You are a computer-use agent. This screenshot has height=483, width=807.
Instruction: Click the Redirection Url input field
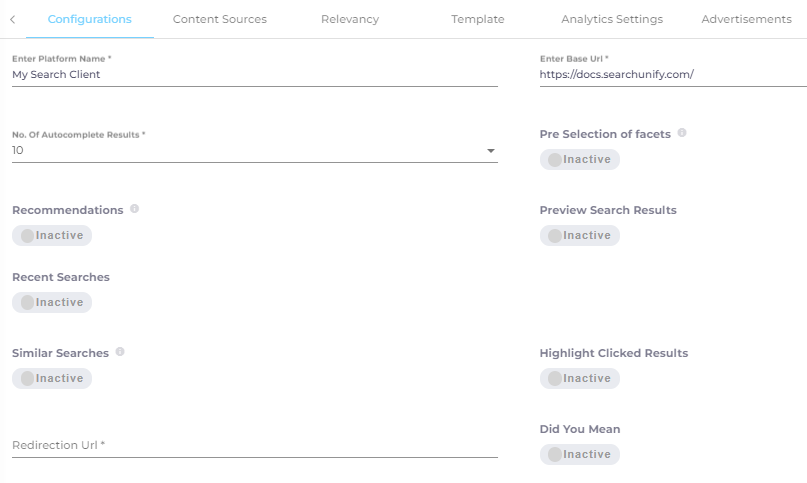pyautogui.click(x=255, y=445)
